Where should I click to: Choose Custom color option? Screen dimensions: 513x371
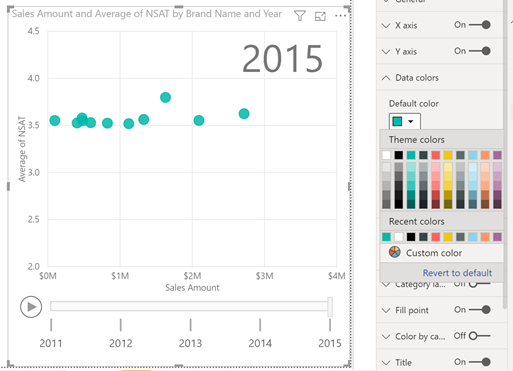(434, 253)
